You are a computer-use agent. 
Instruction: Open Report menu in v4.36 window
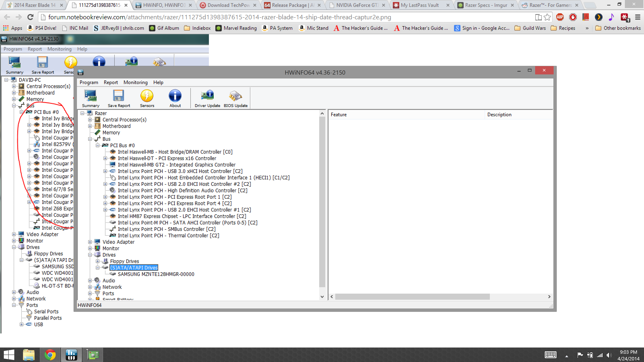[x=111, y=82]
